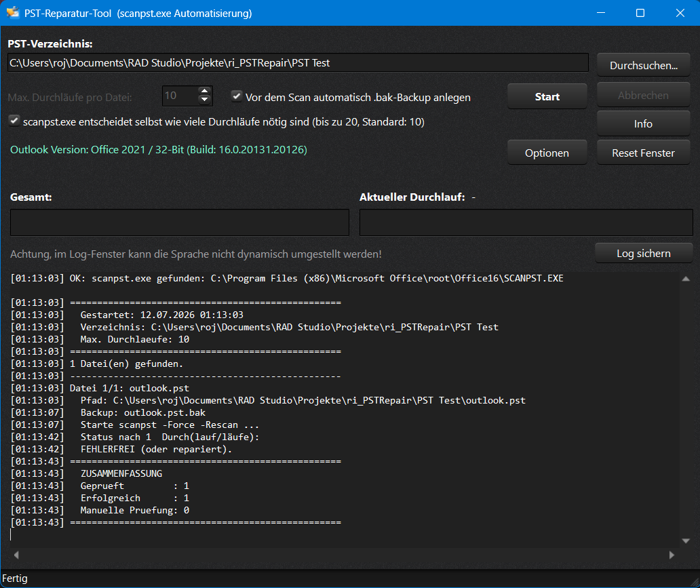Image resolution: width=700 pixels, height=588 pixels.
Task: Click log line 'Geprueft : 1'
Action: (135, 486)
